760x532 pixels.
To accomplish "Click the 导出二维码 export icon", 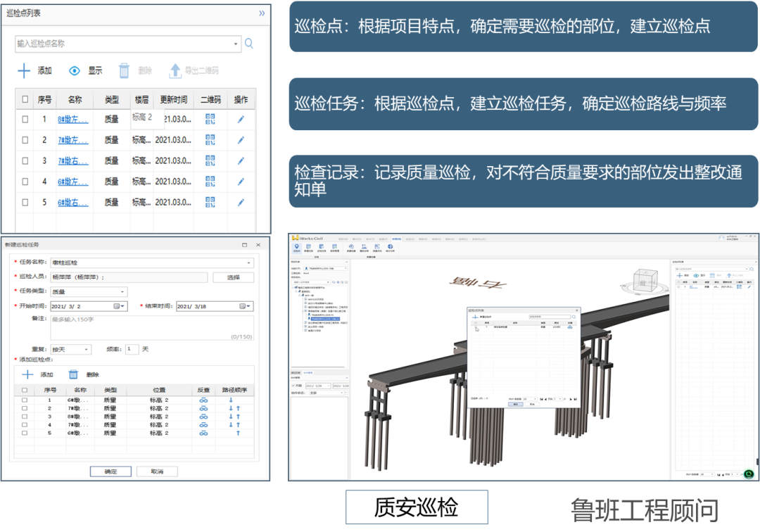I will [x=175, y=71].
